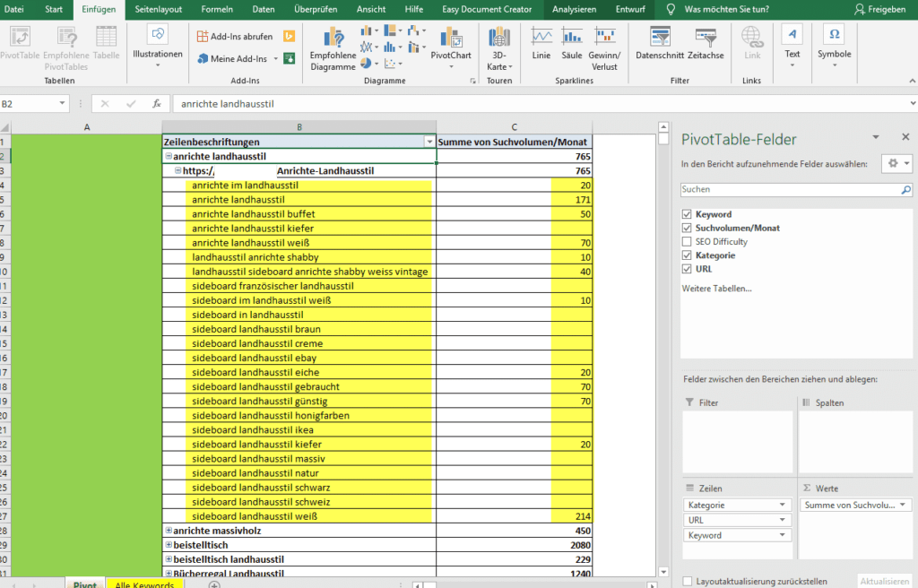Open the Name Box dropdown arrow

click(62, 104)
